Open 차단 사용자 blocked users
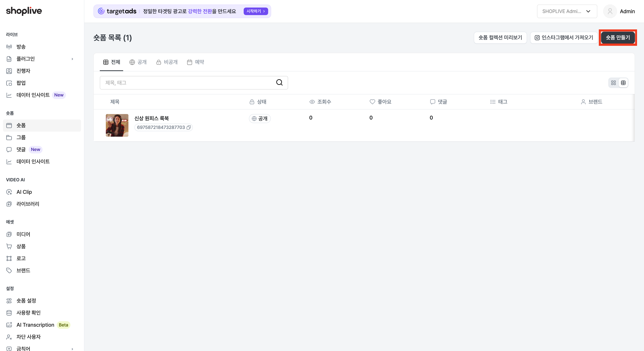Screen dimensions: 644x351 42,337
